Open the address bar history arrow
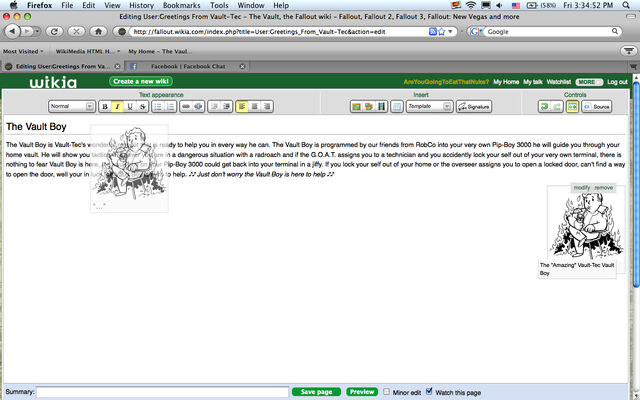Image resolution: width=640 pixels, height=400 pixels. click(450, 31)
